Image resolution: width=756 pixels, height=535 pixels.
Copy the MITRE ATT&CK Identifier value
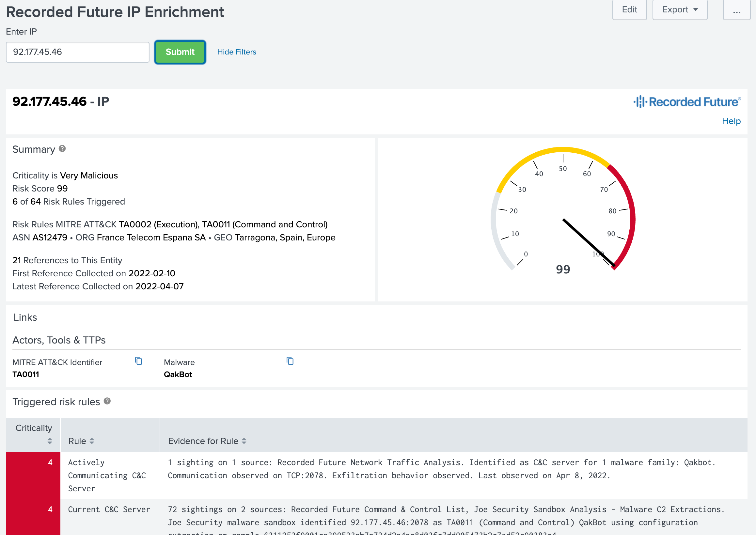[x=138, y=361]
